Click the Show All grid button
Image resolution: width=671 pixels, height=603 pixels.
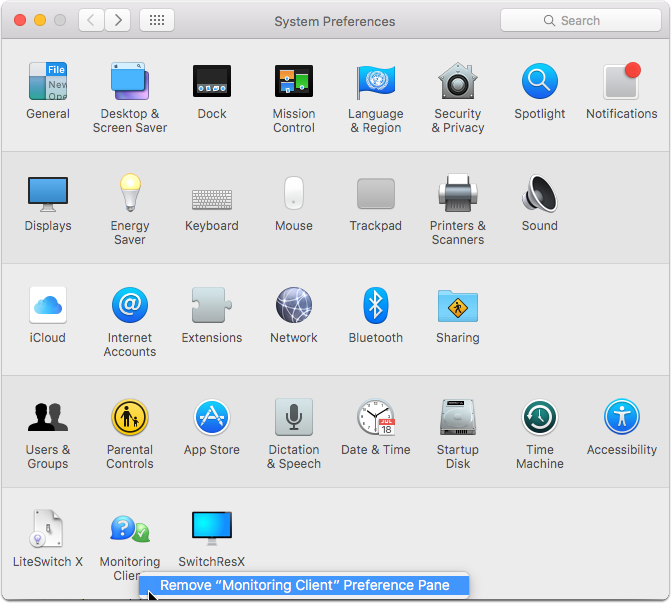tap(157, 20)
